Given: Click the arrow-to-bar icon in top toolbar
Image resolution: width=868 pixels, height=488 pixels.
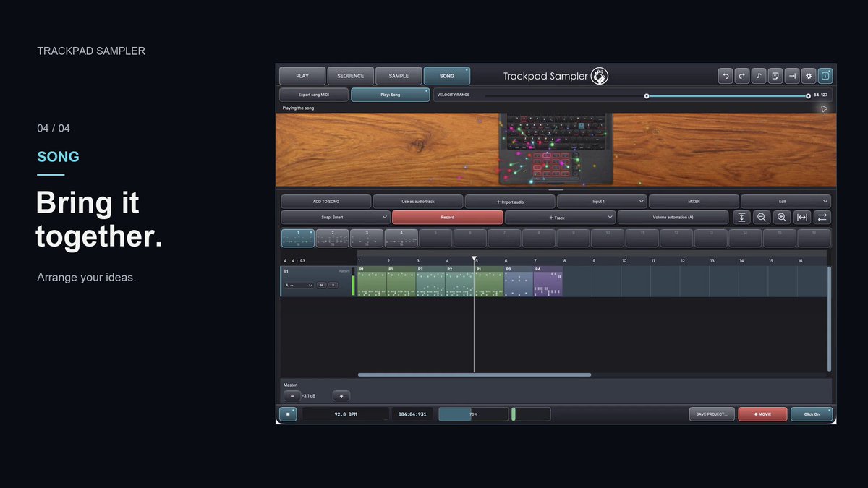Looking at the screenshot, I should click(792, 76).
